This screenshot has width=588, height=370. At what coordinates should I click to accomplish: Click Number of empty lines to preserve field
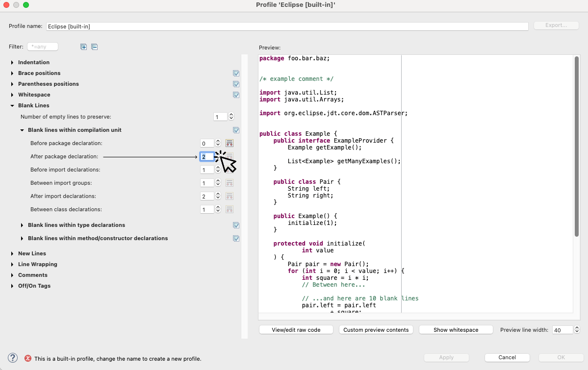(220, 117)
